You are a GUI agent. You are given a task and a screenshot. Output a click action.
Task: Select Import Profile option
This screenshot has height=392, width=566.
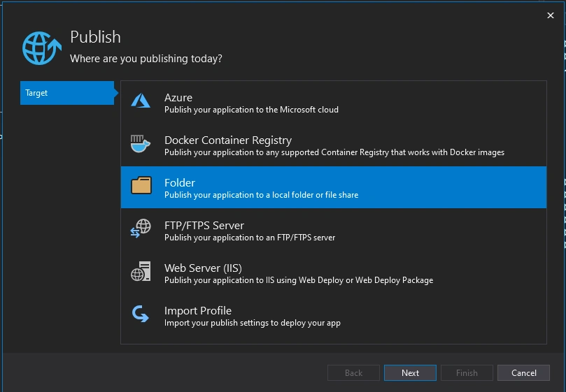(x=334, y=315)
